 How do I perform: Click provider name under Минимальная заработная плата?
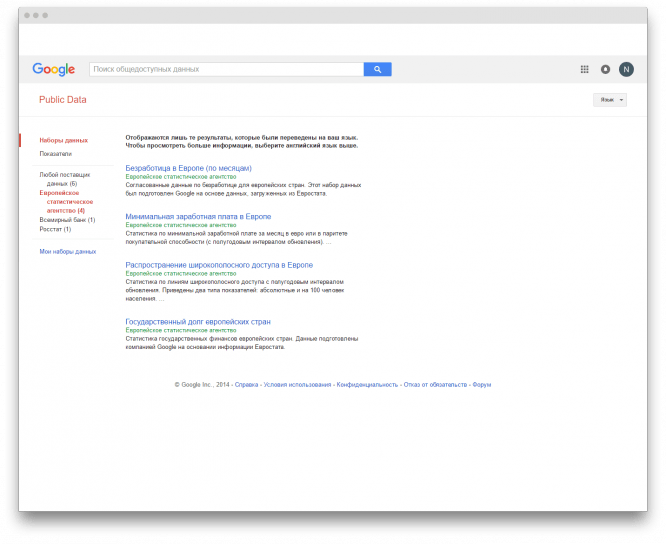coord(181,225)
